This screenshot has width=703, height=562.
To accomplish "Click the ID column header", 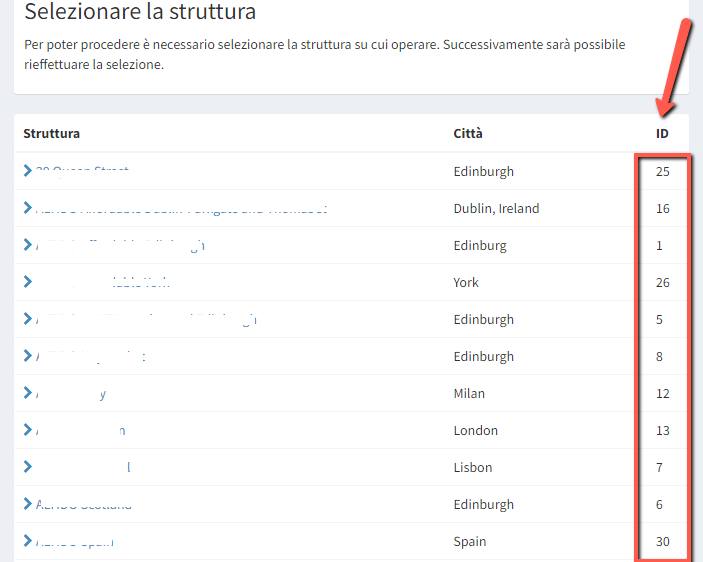I will [662, 134].
